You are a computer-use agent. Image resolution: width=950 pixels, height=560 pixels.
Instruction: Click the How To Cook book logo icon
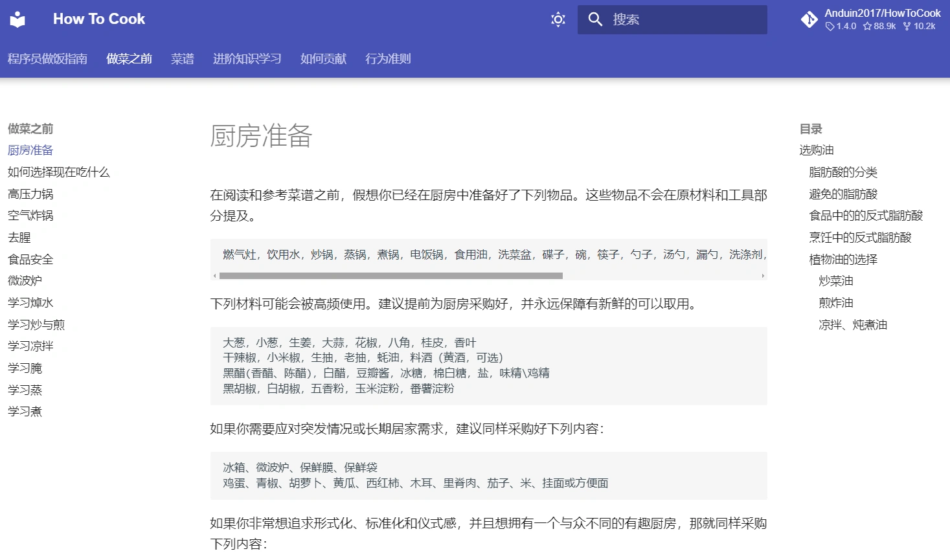(x=17, y=19)
